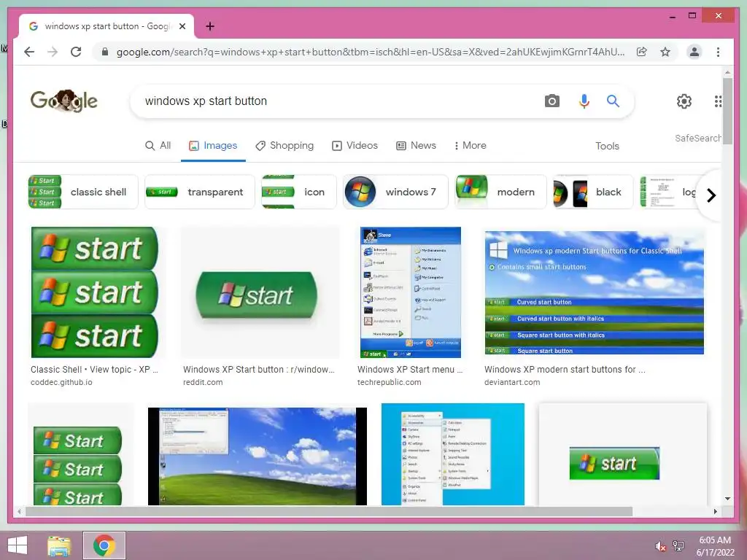Viewport: 747px width, 560px height.
Task: Switch to the News tab
Action: click(x=416, y=146)
